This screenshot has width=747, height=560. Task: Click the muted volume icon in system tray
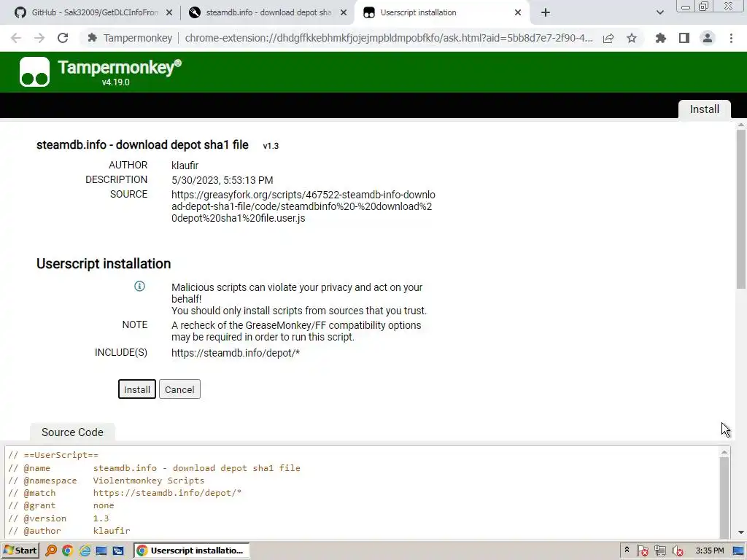(x=677, y=551)
